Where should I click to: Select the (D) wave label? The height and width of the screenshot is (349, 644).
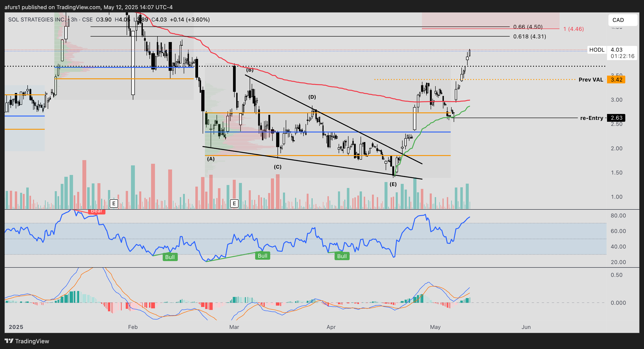pyautogui.click(x=312, y=97)
